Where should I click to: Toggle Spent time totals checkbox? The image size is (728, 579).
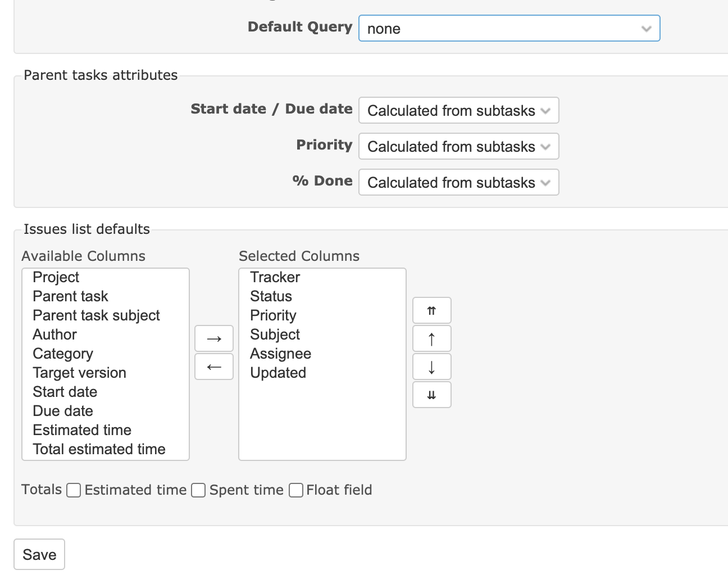[x=198, y=490]
